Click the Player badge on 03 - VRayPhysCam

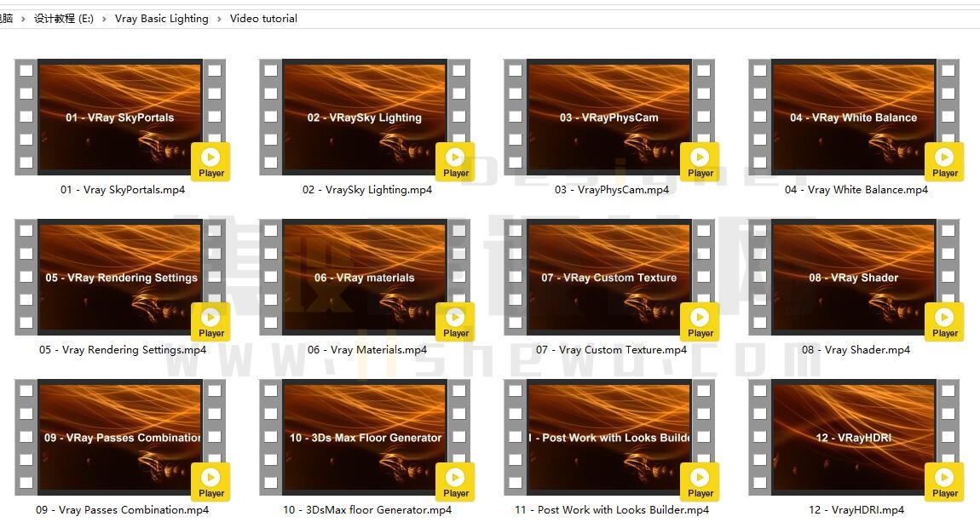point(700,162)
